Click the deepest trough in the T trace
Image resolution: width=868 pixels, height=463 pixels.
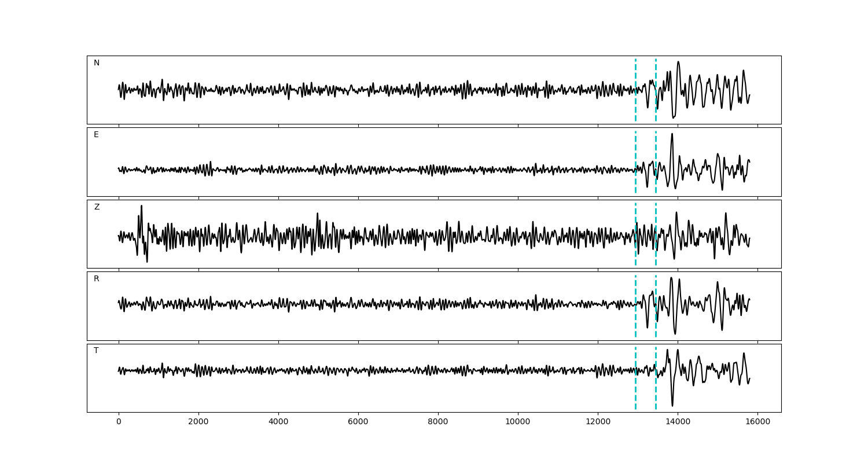pyautogui.click(x=672, y=406)
